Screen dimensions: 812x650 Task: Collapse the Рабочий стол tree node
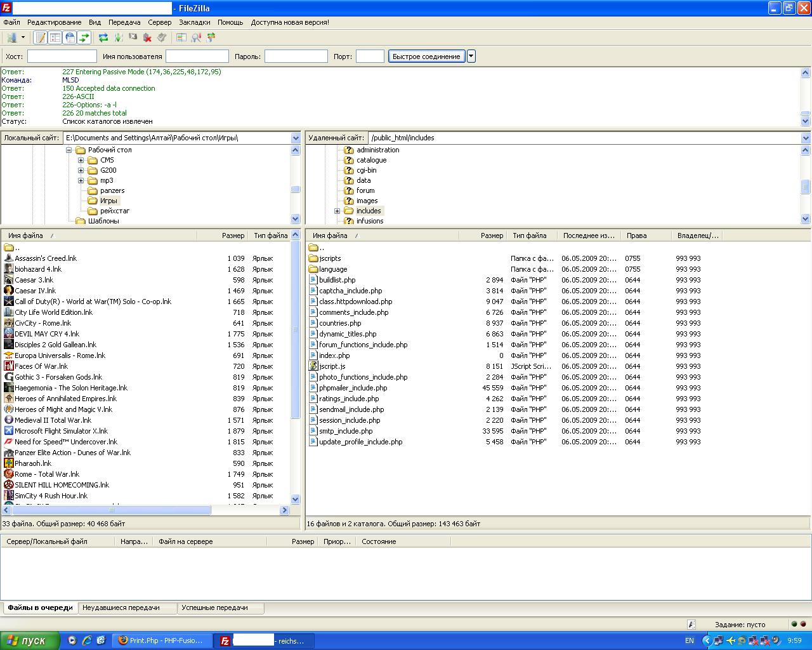(69, 150)
